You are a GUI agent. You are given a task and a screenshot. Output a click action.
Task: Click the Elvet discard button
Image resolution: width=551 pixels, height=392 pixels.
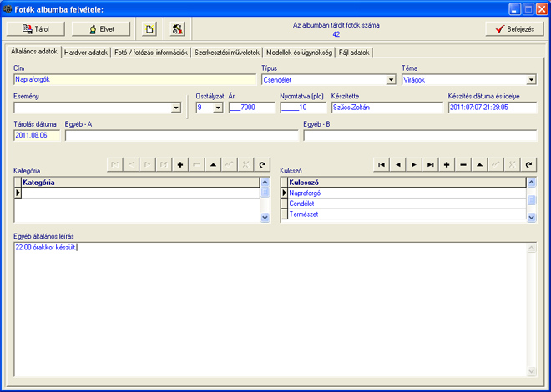point(101,29)
